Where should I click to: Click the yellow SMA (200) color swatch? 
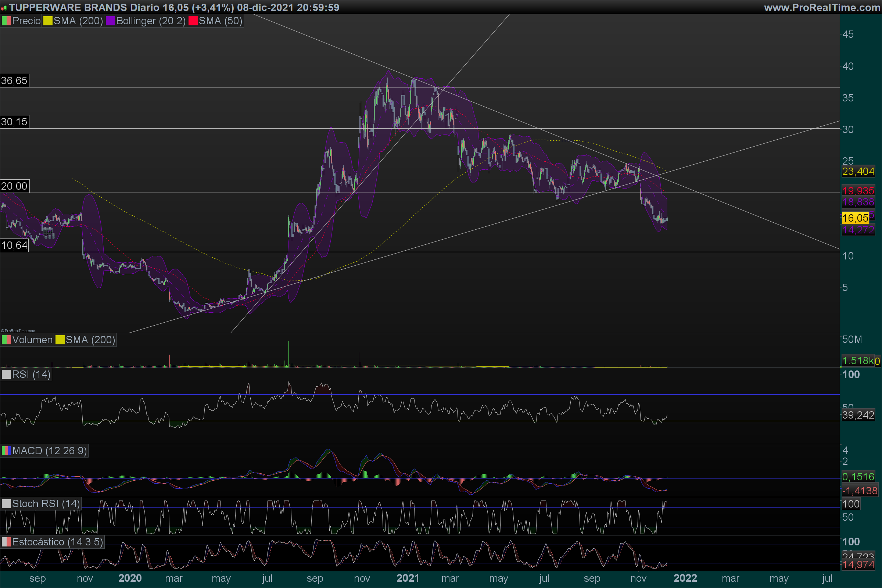click(x=48, y=21)
